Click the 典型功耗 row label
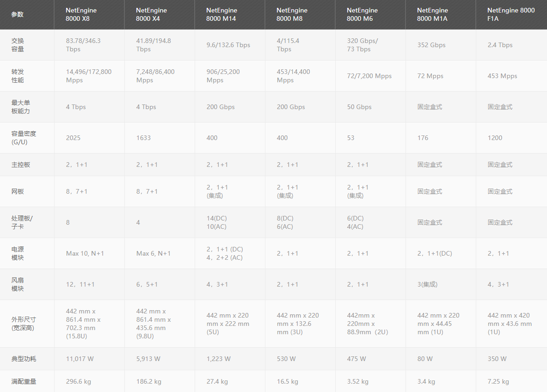 coord(24,359)
